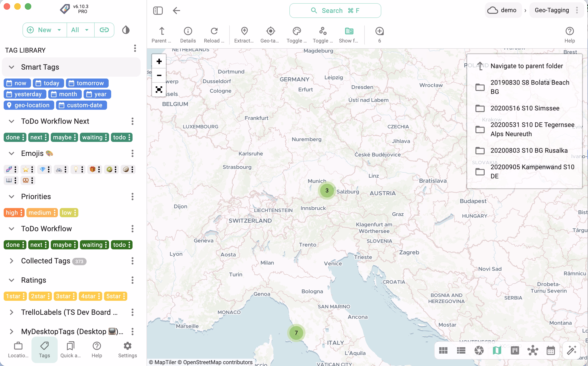
Task: Open Priorities group three-dot menu
Action: [133, 197]
